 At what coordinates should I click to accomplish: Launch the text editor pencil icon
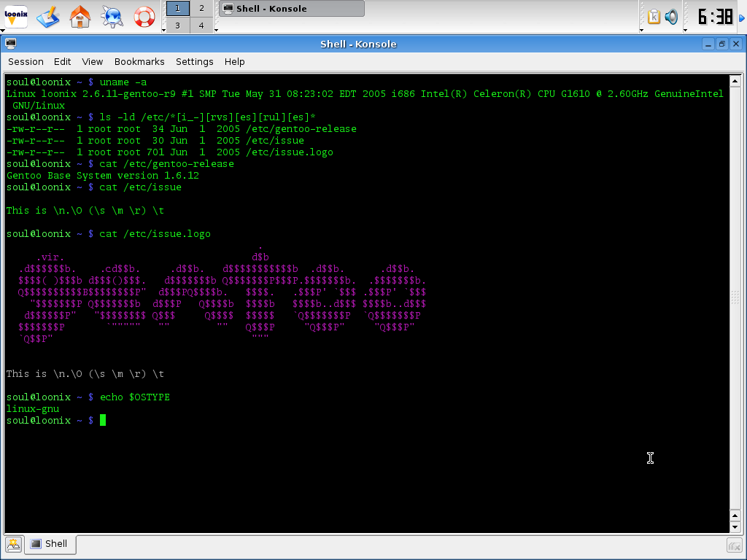click(47, 17)
